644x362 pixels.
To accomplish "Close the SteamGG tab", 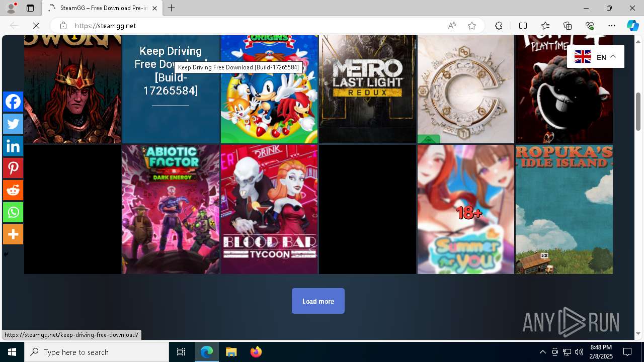I will 154,8.
